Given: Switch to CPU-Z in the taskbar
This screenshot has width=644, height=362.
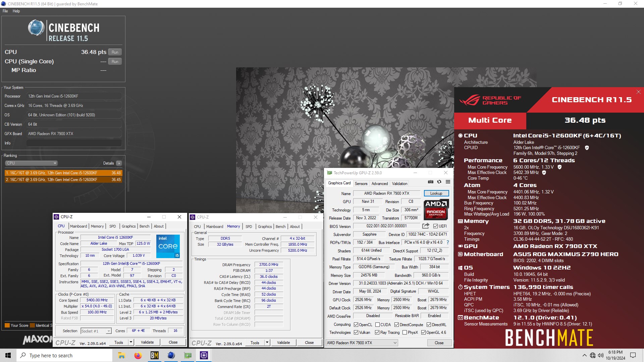Looking at the screenshot, I should point(204,355).
